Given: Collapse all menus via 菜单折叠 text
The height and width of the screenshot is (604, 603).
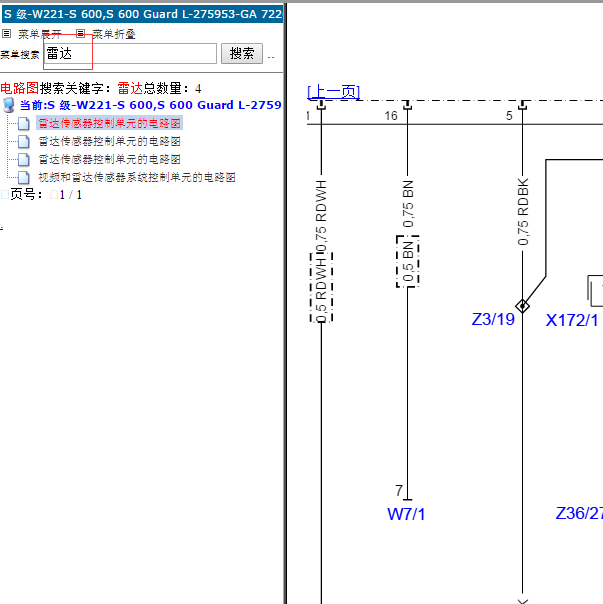Looking at the screenshot, I should (x=114, y=34).
